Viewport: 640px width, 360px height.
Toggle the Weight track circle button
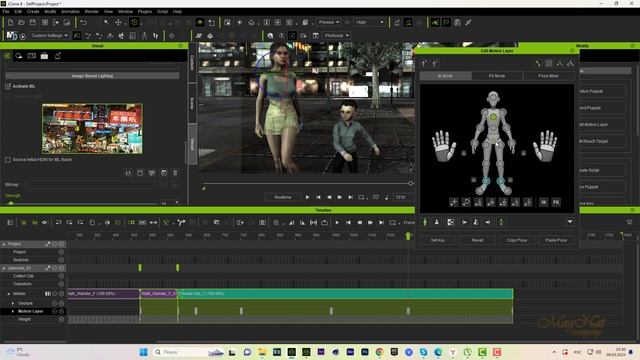[x=61, y=320]
